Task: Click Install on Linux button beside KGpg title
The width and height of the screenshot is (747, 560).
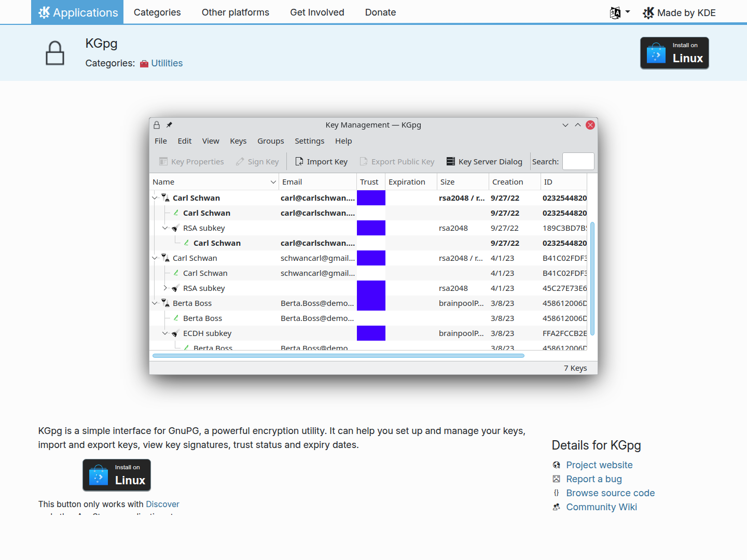Action: pyautogui.click(x=674, y=53)
